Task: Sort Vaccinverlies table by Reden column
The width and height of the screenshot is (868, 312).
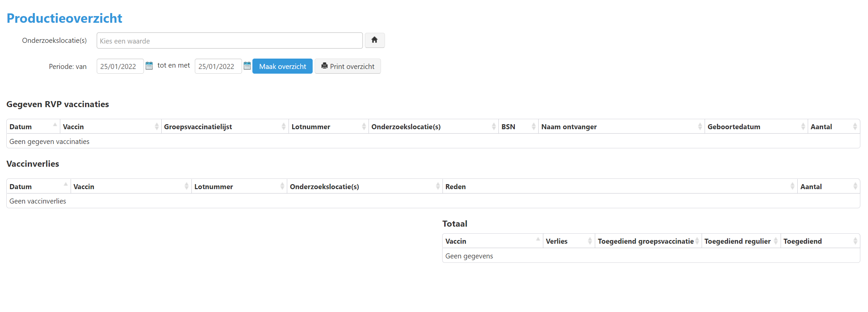Action: [x=619, y=187]
